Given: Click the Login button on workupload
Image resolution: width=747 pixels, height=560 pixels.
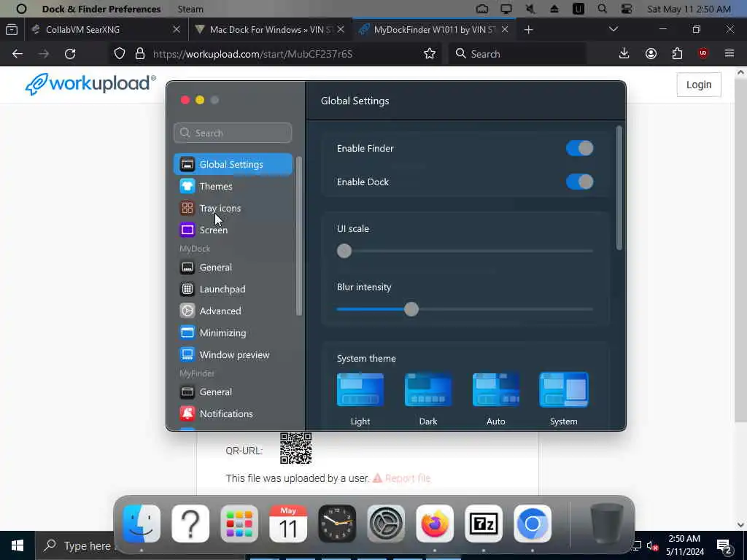Looking at the screenshot, I should click(x=699, y=85).
